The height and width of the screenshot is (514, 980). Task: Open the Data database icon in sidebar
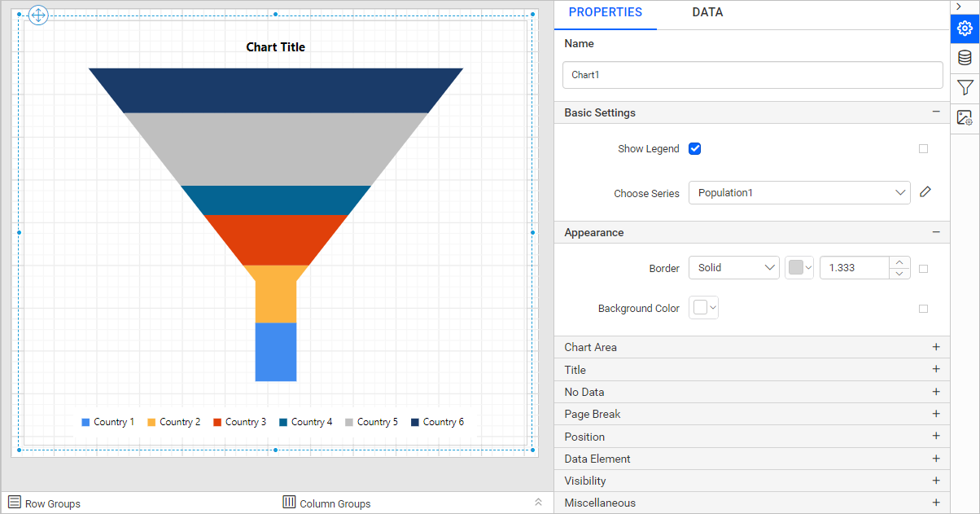tap(965, 58)
